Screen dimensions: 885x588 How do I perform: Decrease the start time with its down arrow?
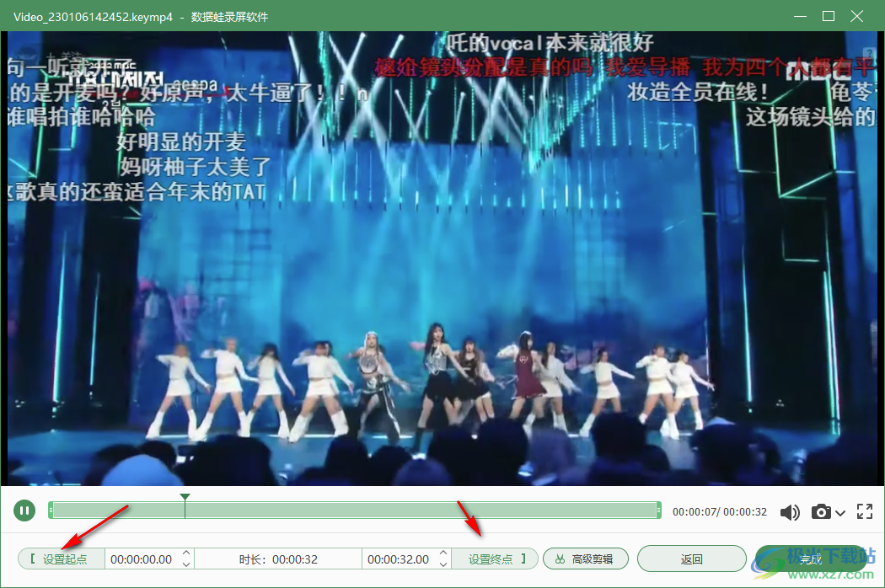(x=187, y=564)
